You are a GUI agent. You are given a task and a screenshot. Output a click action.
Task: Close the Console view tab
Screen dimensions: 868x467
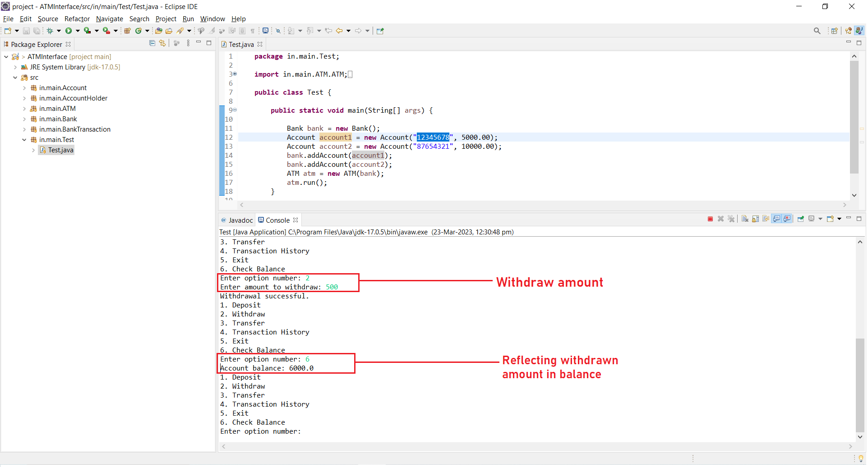[x=295, y=220]
